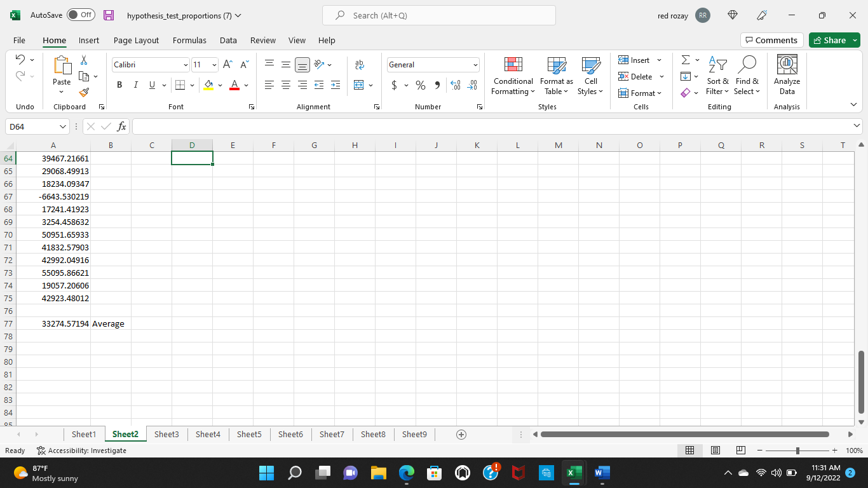Open Analyze Data tool
The image size is (868, 488).
pos(787,76)
